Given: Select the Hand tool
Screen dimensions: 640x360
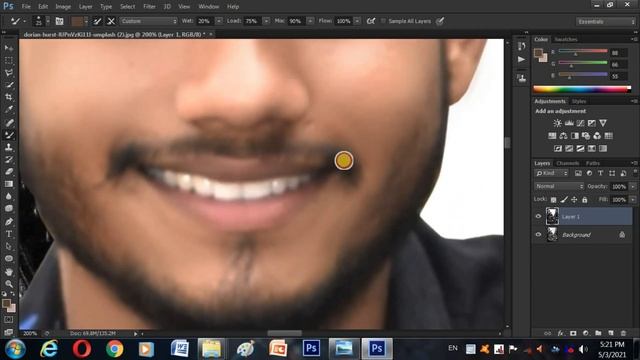Looking at the screenshot, I should tap(9, 271).
